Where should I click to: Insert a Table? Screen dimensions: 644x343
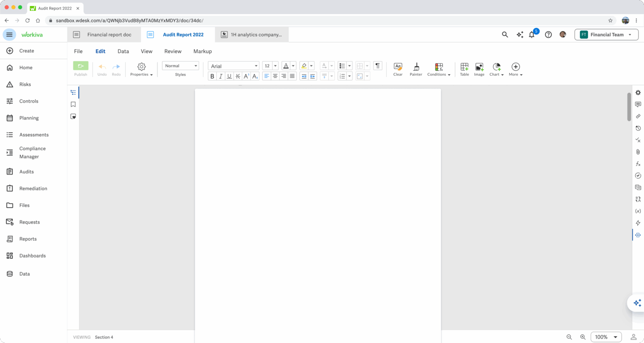point(465,69)
